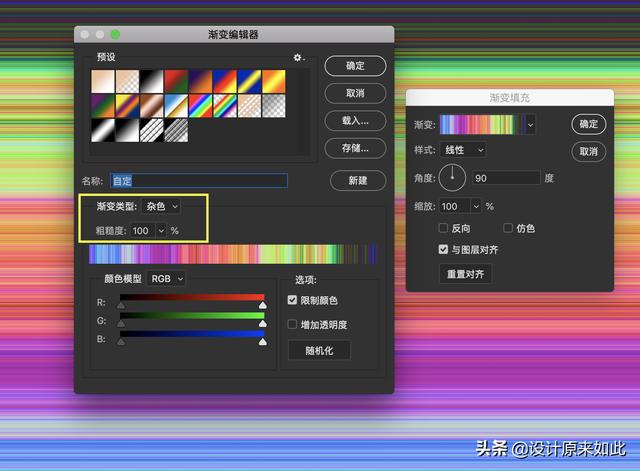Click the 载入... button

click(x=355, y=121)
